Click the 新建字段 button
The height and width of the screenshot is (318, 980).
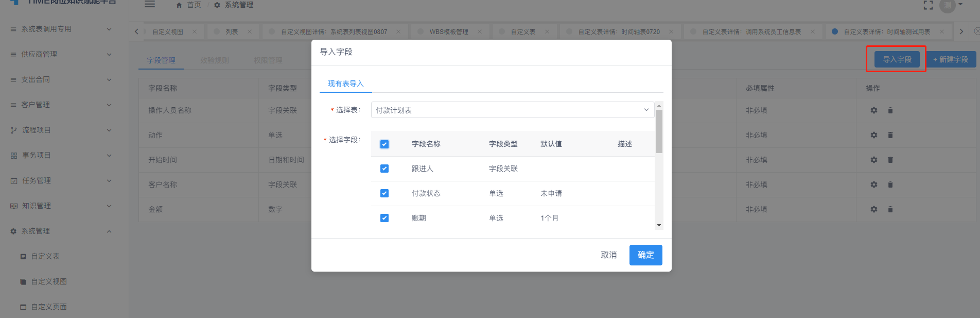coord(951,59)
